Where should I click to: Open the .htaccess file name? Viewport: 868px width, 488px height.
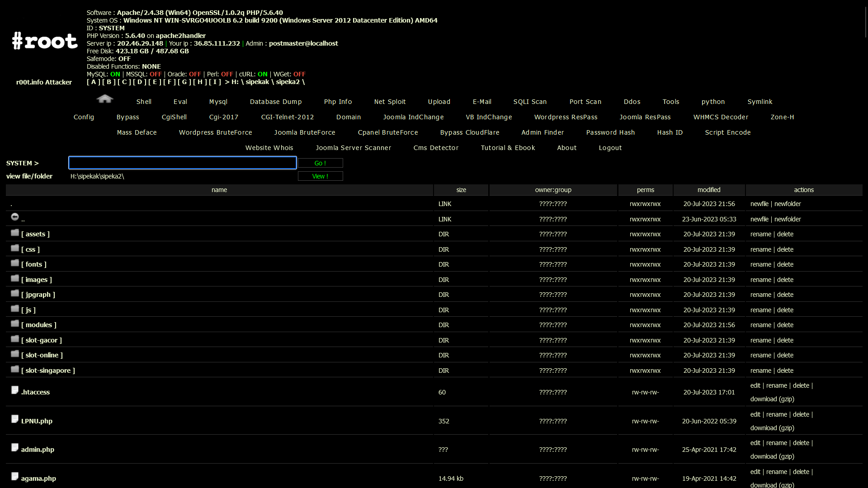35,392
